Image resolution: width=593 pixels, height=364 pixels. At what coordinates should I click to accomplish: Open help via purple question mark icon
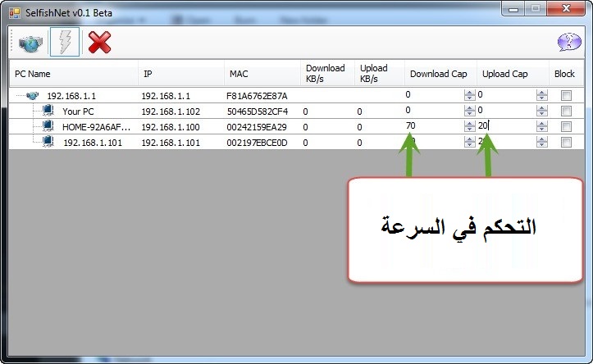(568, 43)
